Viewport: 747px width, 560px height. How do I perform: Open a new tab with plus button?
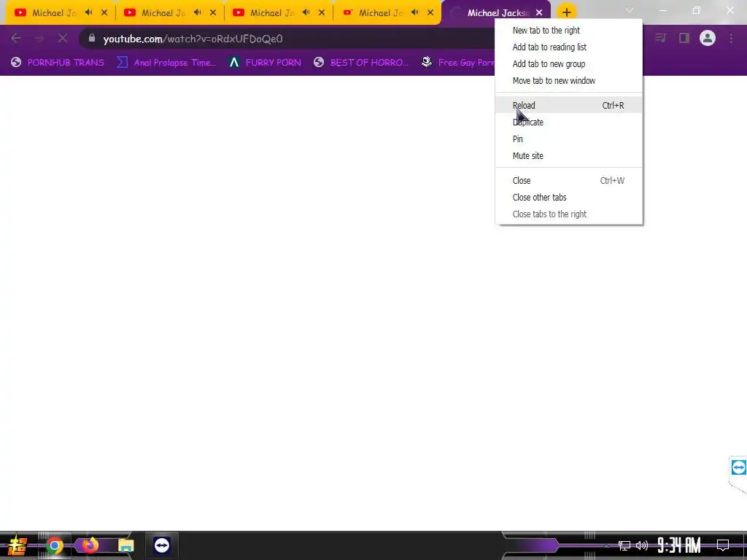pyautogui.click(x=566, y=12)
